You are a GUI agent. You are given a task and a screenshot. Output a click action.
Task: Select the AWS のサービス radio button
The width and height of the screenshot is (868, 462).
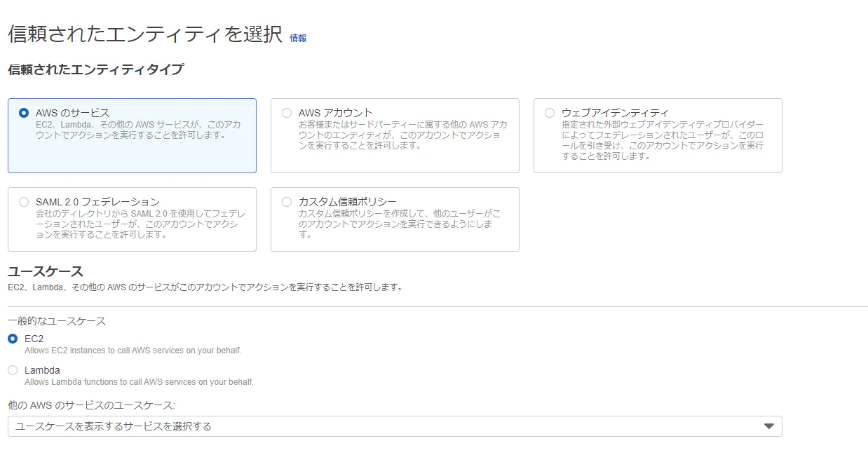[24, 113]
